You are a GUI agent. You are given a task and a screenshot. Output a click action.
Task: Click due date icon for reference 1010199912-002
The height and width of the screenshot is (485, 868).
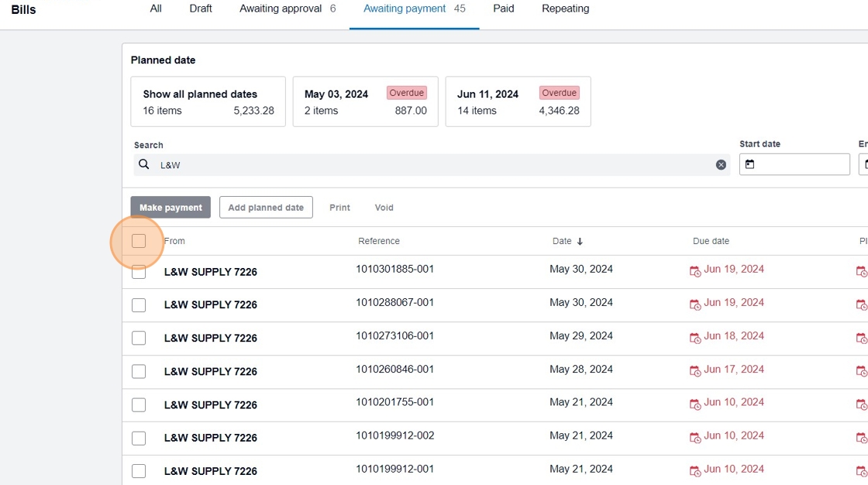(694, 438)
